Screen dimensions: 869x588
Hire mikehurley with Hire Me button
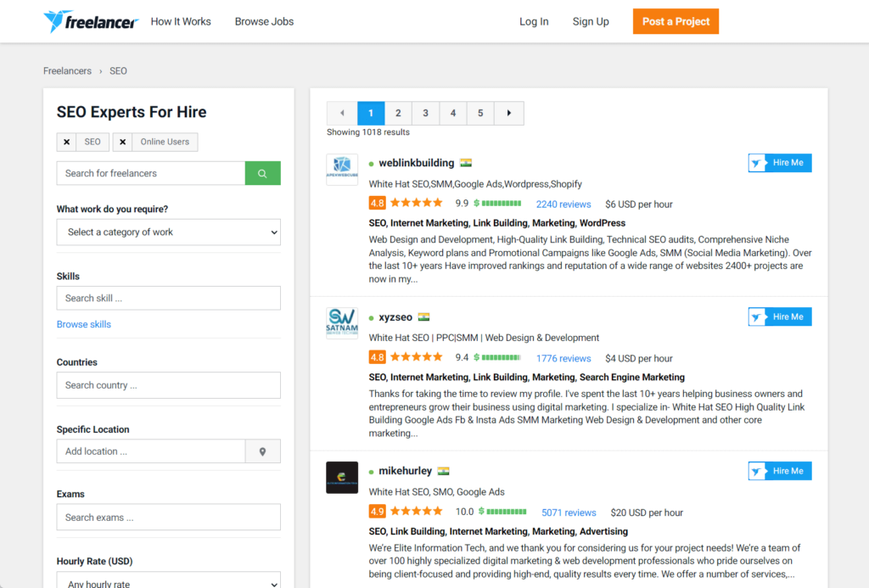[x=780, y=471]
